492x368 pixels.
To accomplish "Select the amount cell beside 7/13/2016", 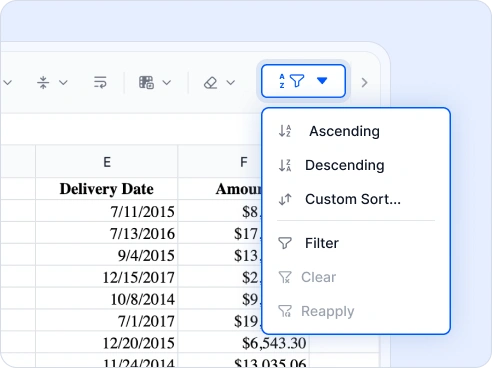I will pos(221,233).
